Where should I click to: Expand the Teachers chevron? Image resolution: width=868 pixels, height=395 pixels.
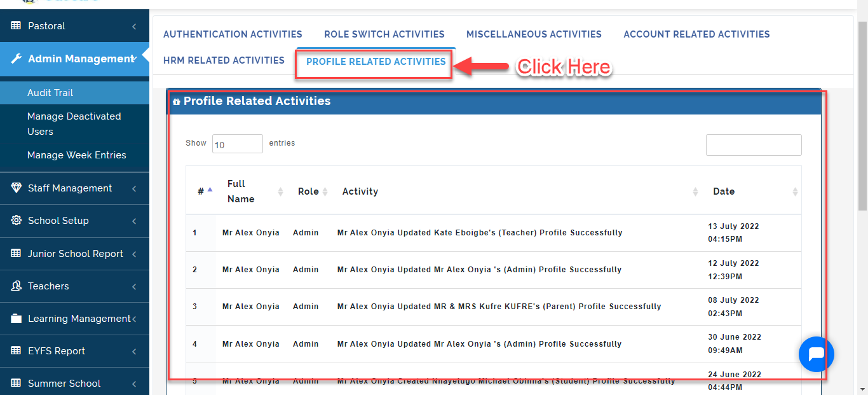(x=134, y=287)
